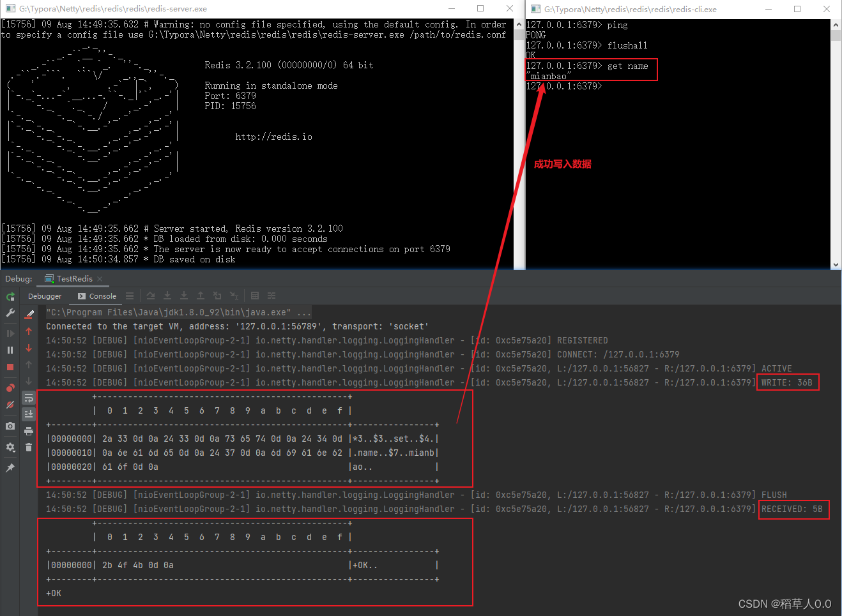
Task: Click the 'ping' command in redis-cli
Action: 617,25
